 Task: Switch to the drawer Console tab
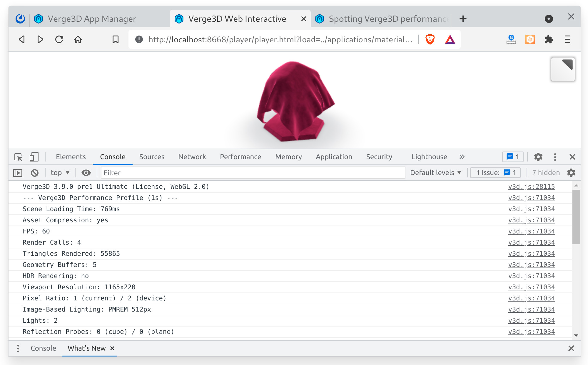point(43,348)
